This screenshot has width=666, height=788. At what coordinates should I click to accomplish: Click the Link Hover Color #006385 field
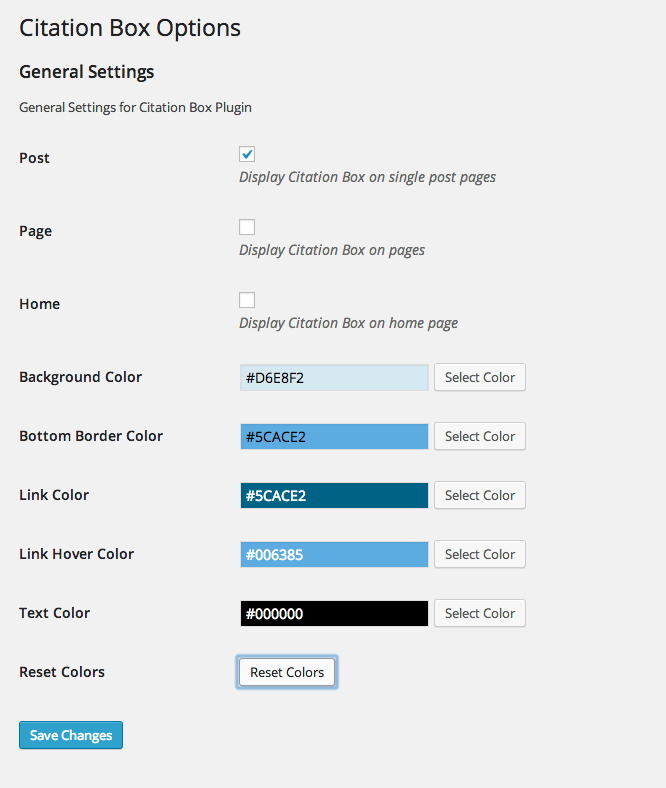pos(334,555)
